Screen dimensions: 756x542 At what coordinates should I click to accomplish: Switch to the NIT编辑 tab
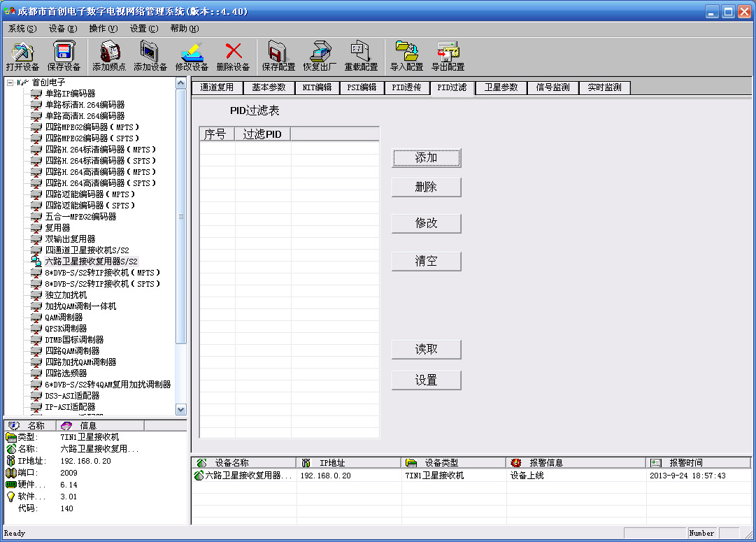pos(317,87)
